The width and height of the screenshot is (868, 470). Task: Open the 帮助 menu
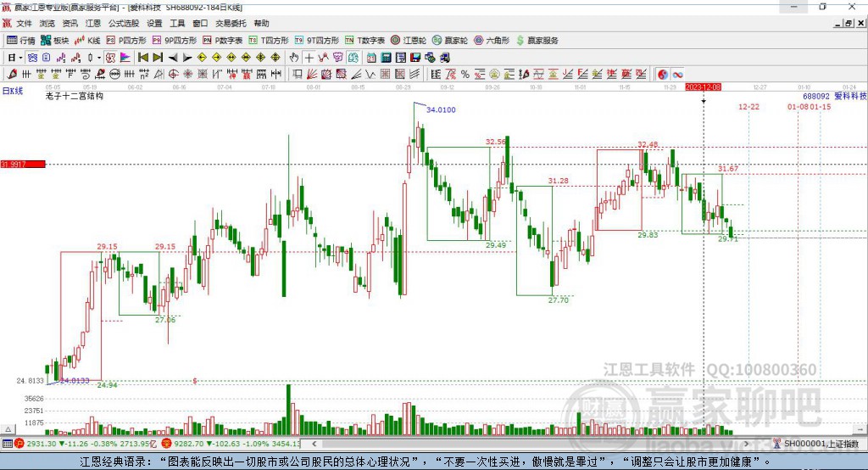(261, 23)
